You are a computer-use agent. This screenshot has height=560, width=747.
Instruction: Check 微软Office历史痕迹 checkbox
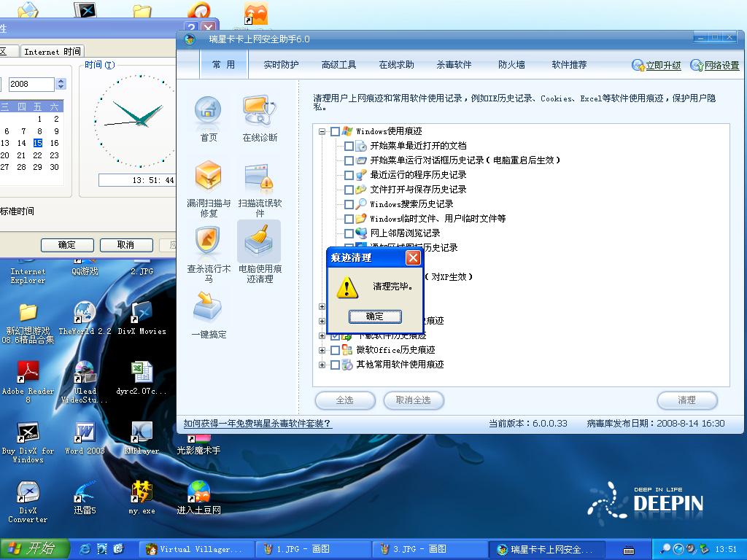tap(335, 351)
